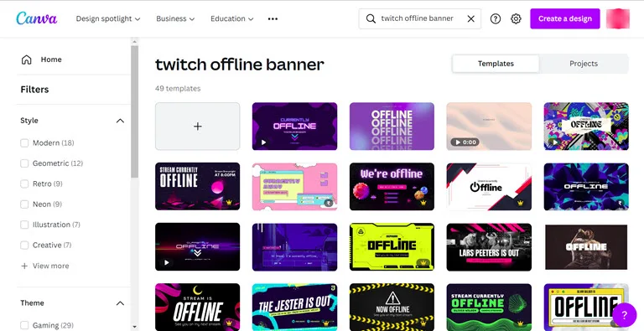Screen dimensions: 644x331
Task: Open the purple floating help button
Action: click(624, 315)
